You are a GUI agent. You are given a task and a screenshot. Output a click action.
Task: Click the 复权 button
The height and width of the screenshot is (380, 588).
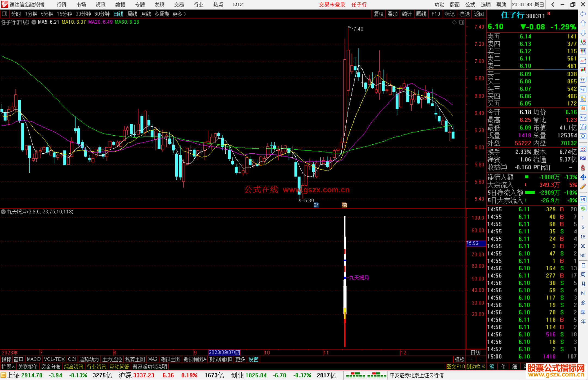(x=378, y=14)
